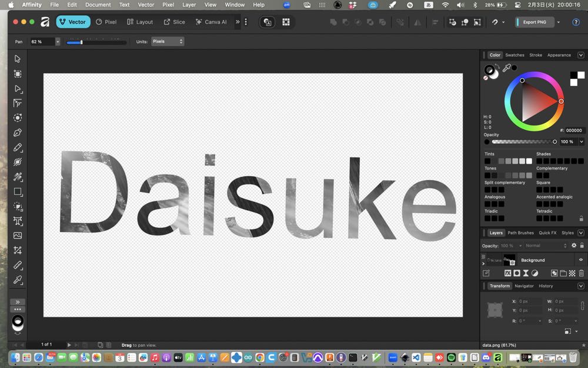Click the Vector studio button
588x368 pixels.
[73, 22]
